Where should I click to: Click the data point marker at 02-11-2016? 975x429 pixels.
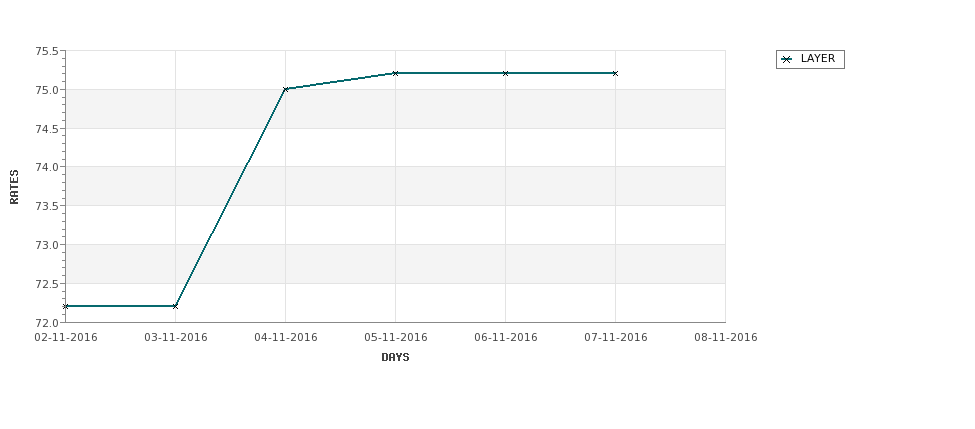pyautogui.click(x=65, y=306)
